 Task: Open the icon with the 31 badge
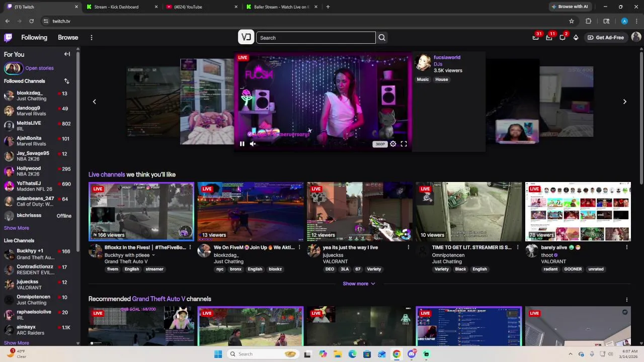pyautogui.click(x=536, y=37)
